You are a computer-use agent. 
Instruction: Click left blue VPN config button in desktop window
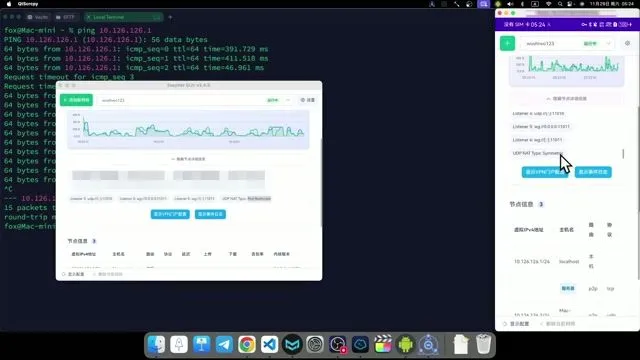coord(170,214)
